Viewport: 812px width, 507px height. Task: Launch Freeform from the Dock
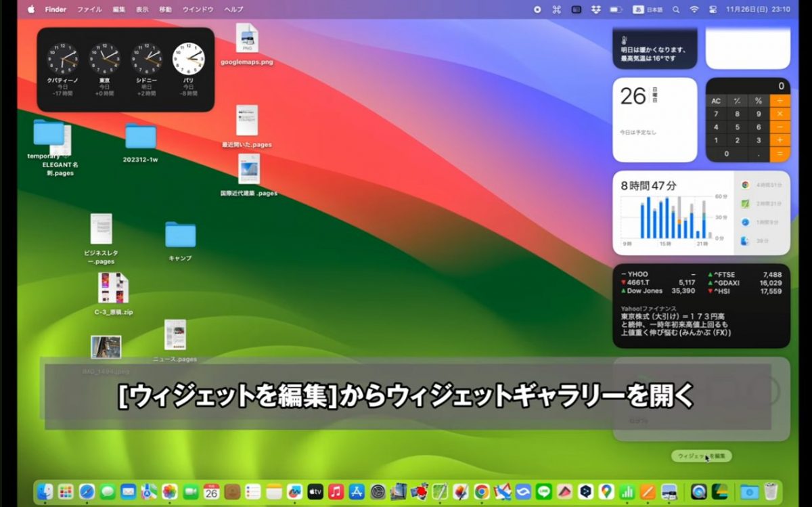click(x=294, y=491)
